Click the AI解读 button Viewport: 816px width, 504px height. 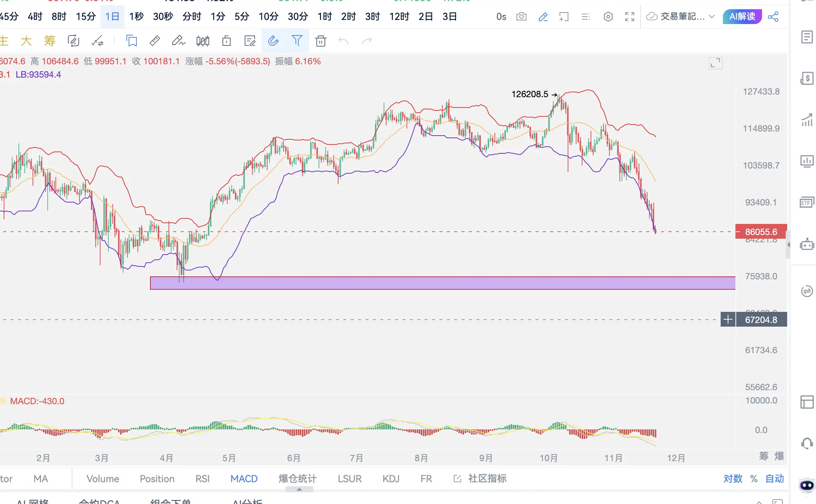point(742,17)
